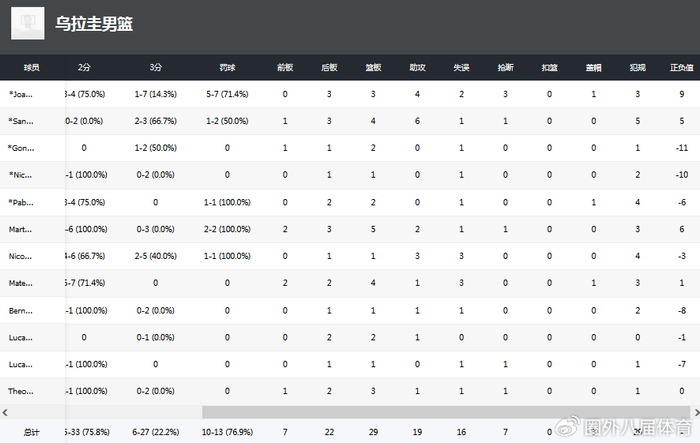The height and width of the screenshot is (443, 700).
Task: Open player *San... name link
Action: tap(21, 121)
